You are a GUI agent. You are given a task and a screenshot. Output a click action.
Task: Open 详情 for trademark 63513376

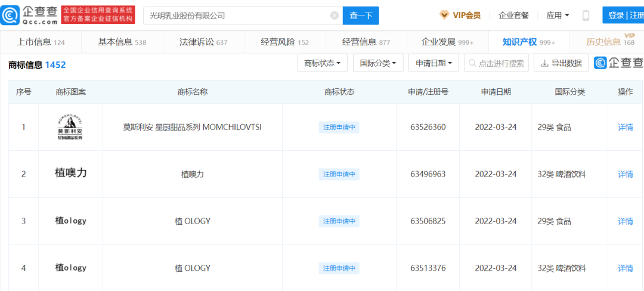[625, 268]
